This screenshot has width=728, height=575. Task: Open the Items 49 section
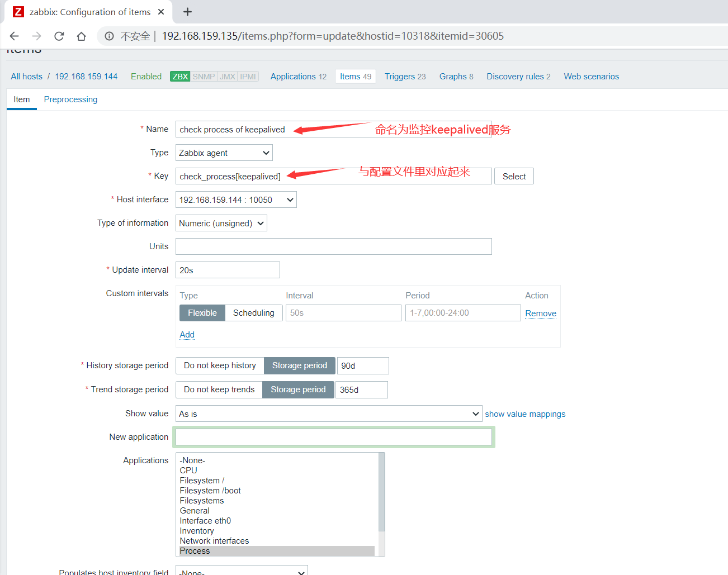click(x=356, y=77)
